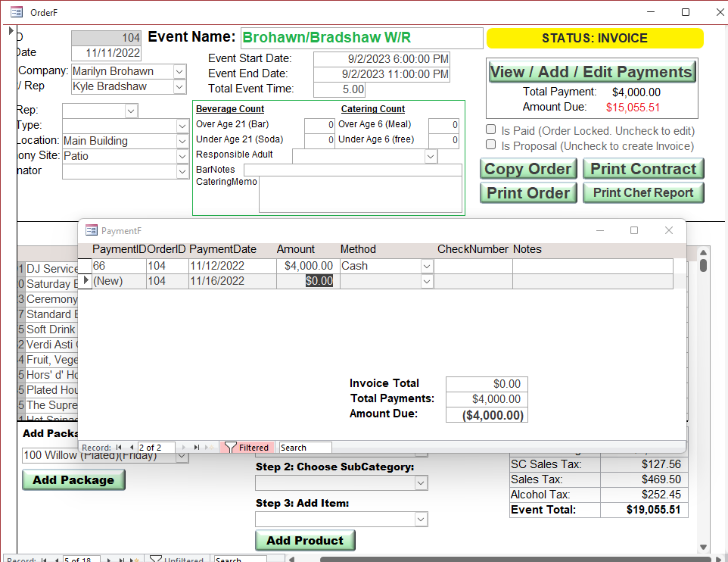Viewport: 728px width, 562px height.
Task: Select the new payment row using its record selector arrow
Action: [86, 281]
